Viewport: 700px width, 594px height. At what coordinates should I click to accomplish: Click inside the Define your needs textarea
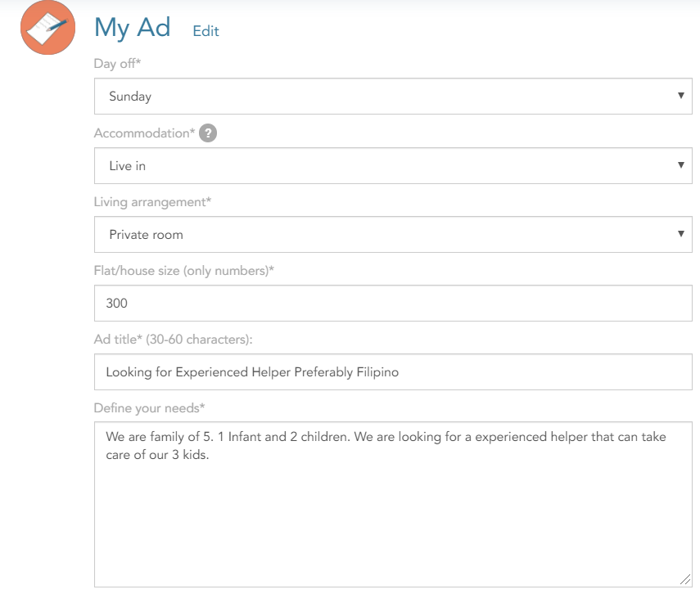click(393, 504)
